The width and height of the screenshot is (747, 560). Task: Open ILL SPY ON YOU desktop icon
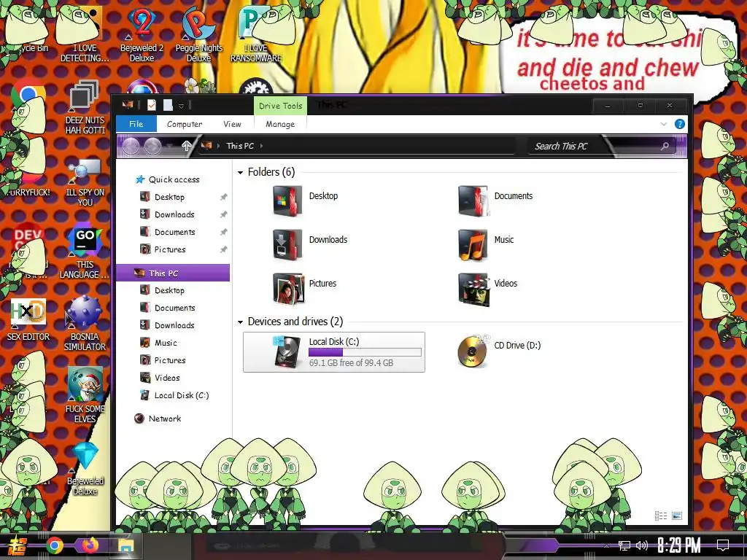pyautogui.click(x=85, y=182)
